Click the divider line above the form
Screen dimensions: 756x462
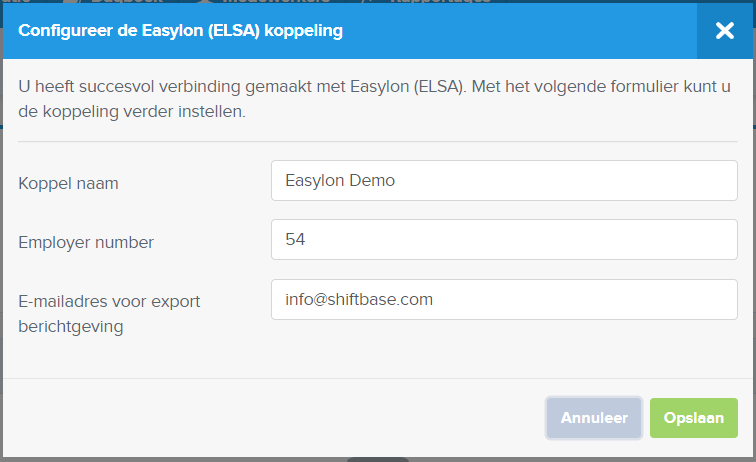(x=378, y=142)
